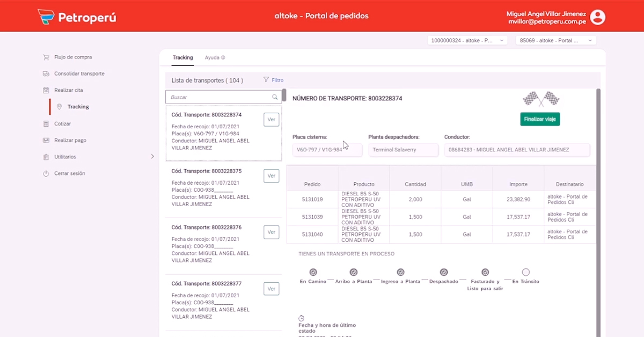The height and width of the screenshot is (337, 644).
Task: Click the user profile avatar icon
Action: coord(597,17)
